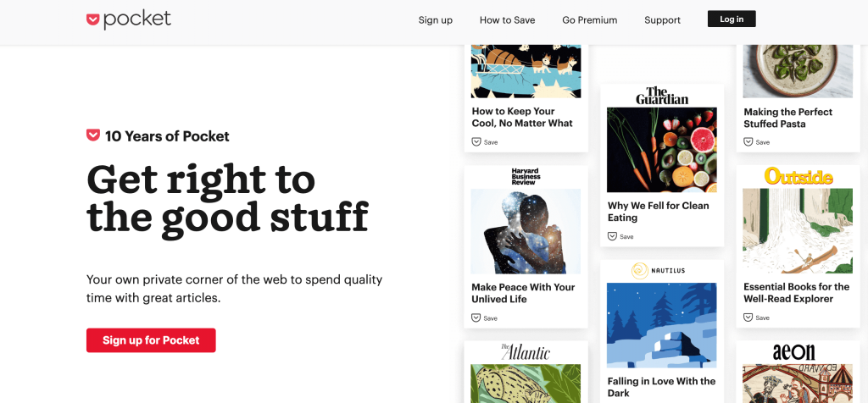The width and height of the screenshot is (868, 403).
Task: Click the red "Sign up for Pocket" button
Action: (151, 340)
